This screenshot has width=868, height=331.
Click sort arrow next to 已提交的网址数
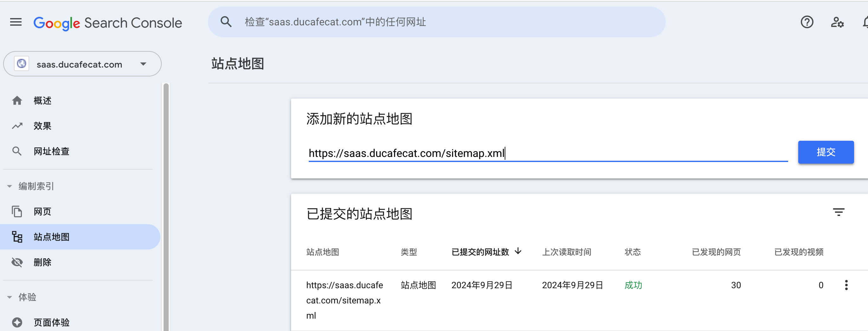pos(518,251)
